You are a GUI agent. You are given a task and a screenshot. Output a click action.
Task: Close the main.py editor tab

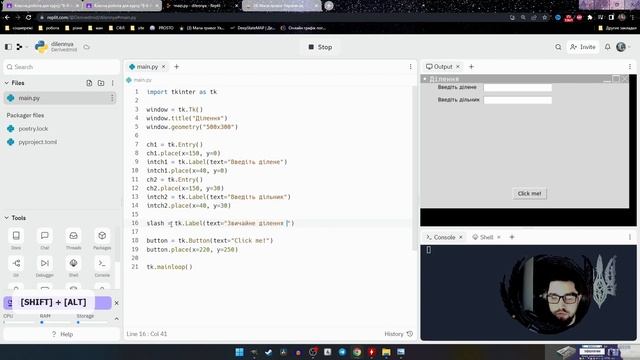point(163,67)
